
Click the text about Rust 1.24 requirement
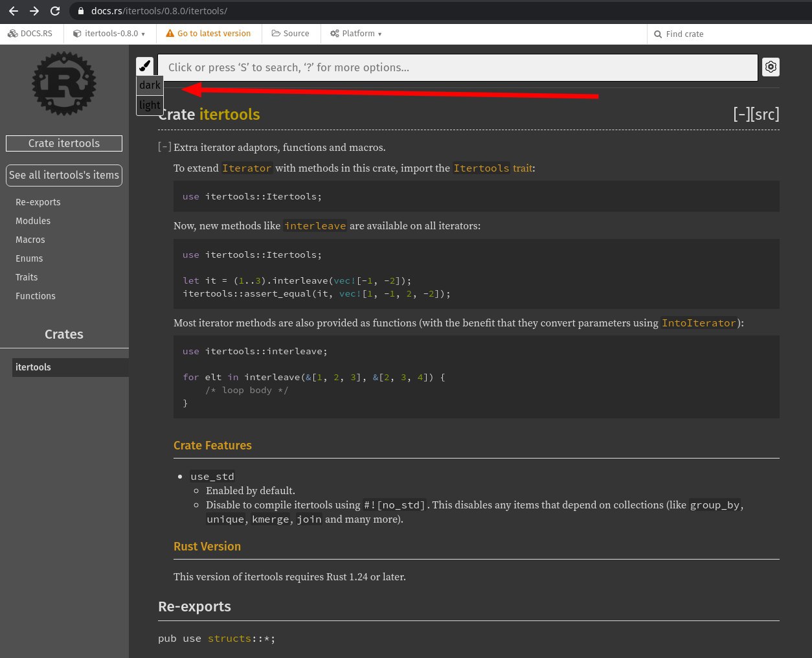pyautogui.click(x=289, y=577)
